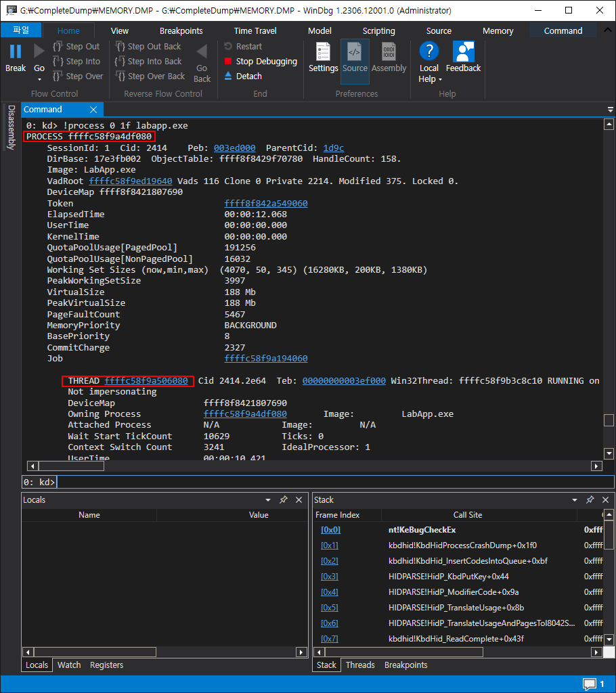Viewport: 616px width, 693px height.
Task: Click the kd> command input field
Action: pos(335,482)
